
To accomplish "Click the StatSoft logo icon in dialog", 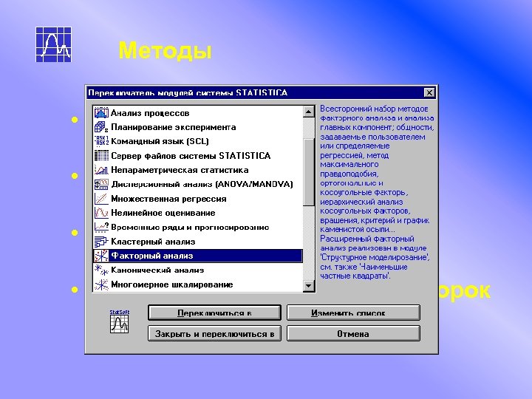I will [x=120, y=321].
